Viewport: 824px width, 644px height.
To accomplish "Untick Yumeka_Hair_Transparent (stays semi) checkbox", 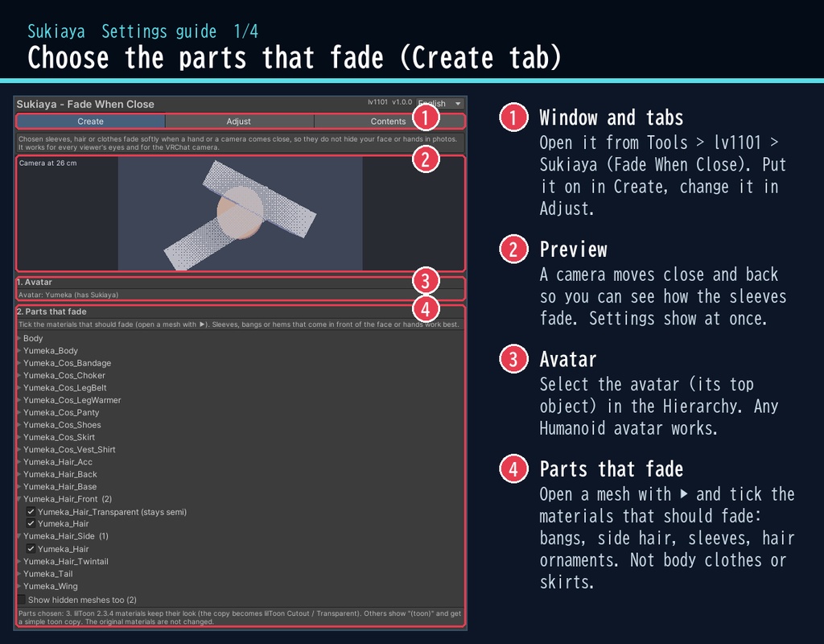I will [31, 511].
